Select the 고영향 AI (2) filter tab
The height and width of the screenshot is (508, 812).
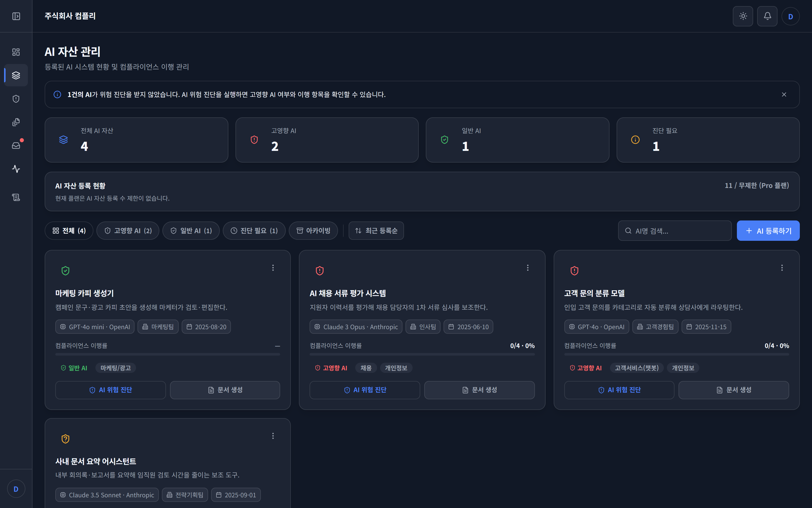pos(128,230)
